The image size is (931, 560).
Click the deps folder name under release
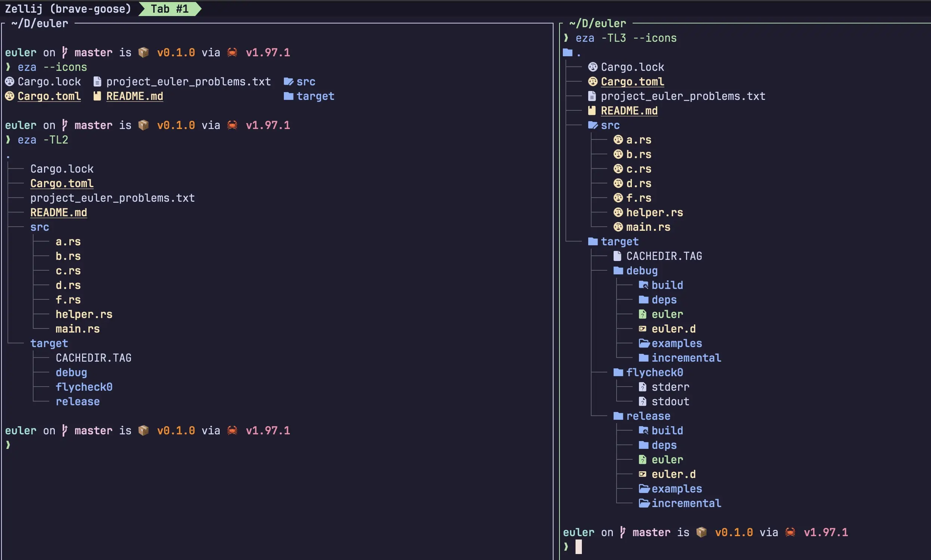pyautogui.click(x=664, y=445)
